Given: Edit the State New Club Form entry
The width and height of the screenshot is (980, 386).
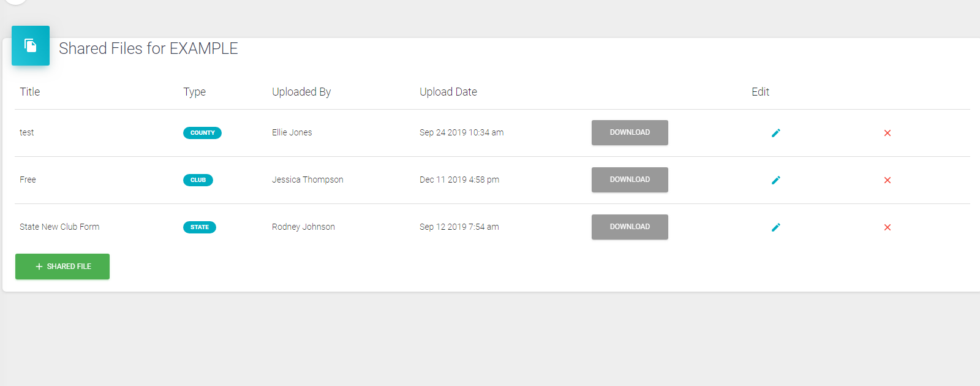Looking at the screenshot, I should [x=775, y=227].
